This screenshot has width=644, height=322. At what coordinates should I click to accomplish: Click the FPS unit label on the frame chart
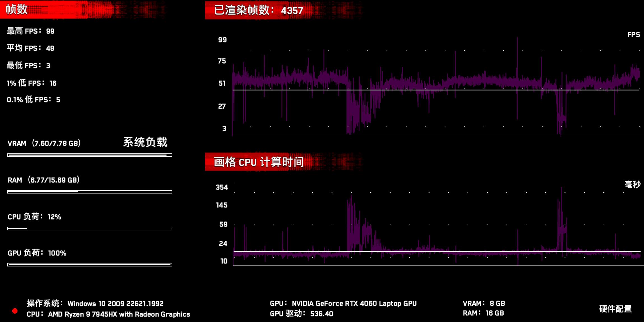click(634, 35)
